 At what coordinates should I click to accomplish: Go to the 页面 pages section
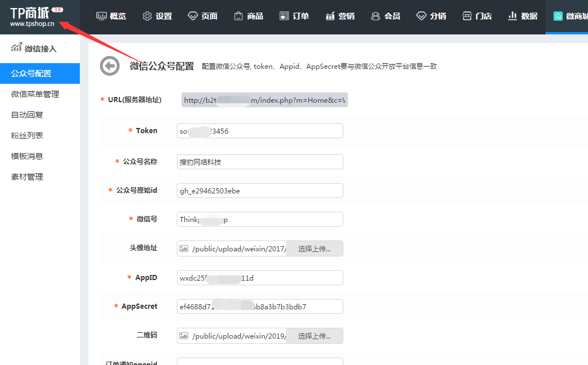tap(203, 16)
